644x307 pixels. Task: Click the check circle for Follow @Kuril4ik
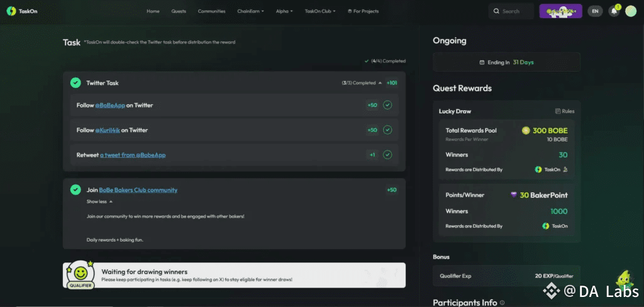point(387,130)
